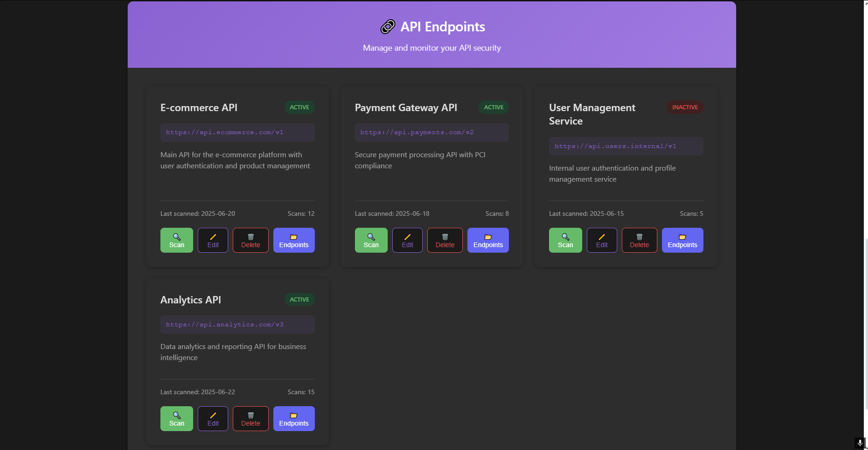Click the User Management Service title

click(x=592, y=114)
